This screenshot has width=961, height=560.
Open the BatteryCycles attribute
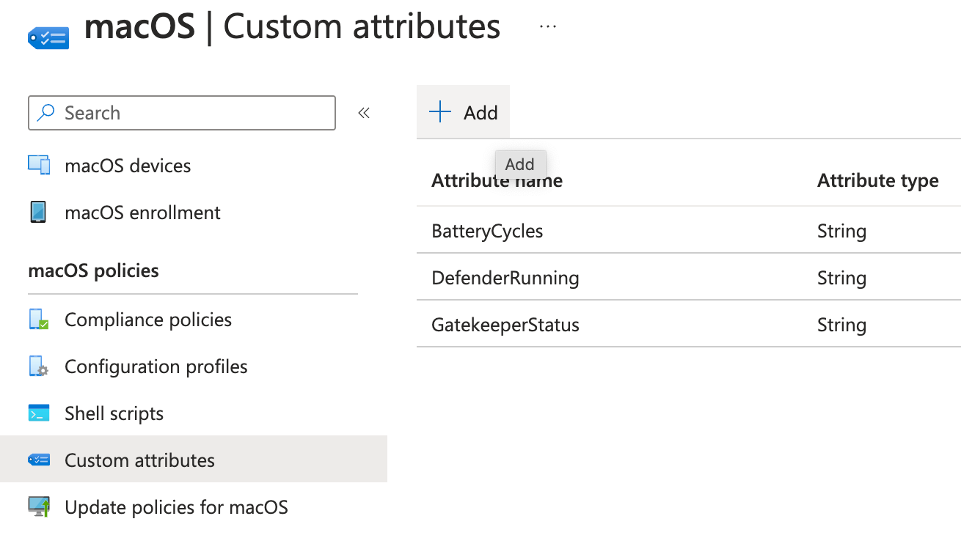[x=487, y=232]
